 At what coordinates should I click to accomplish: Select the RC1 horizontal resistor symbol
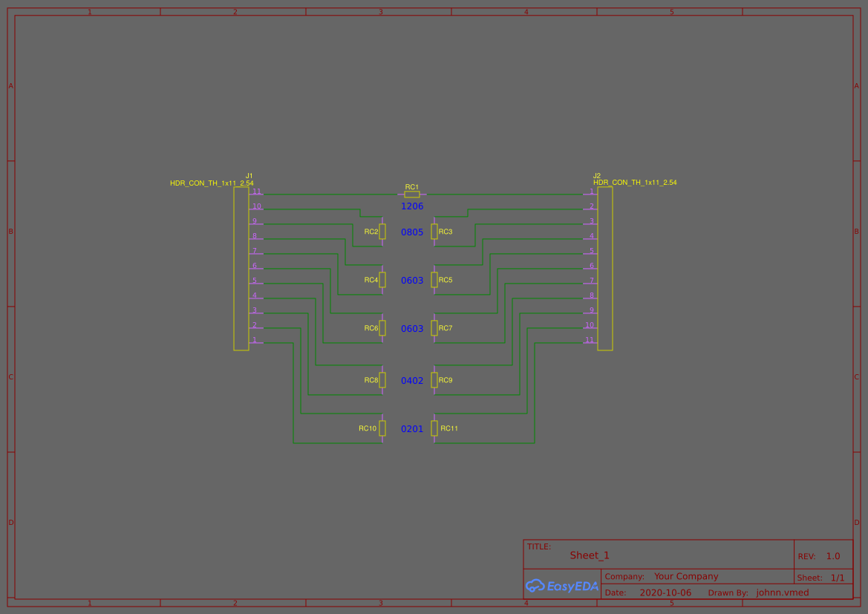point(412,195)
